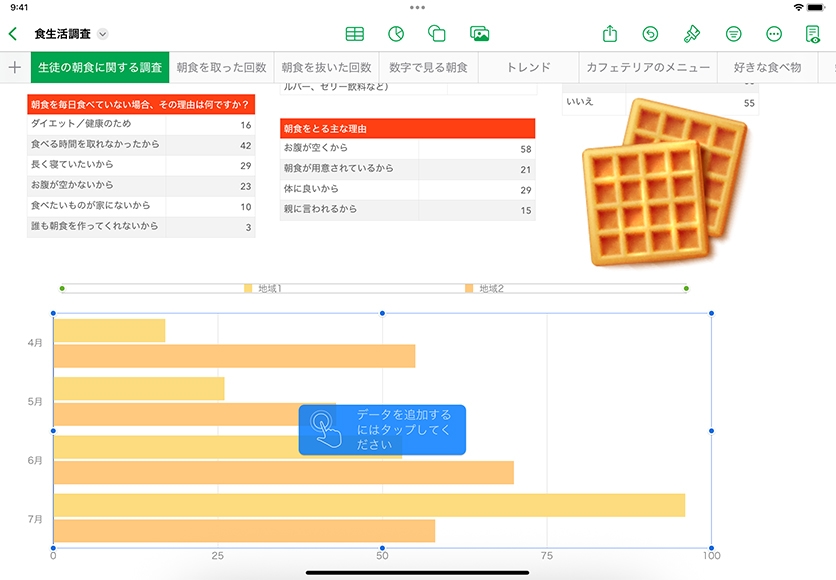Open the more options ellipsis menu
The width and height of the screenshot is (836, 580).
pos(773,34)
